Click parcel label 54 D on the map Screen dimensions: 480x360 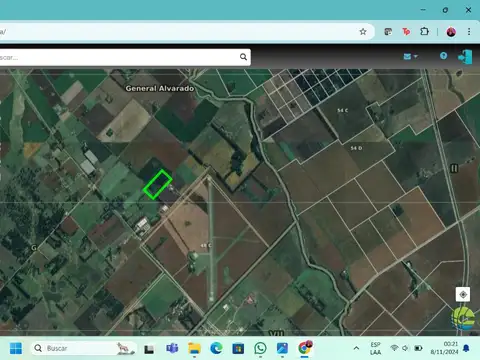[356, 148]
